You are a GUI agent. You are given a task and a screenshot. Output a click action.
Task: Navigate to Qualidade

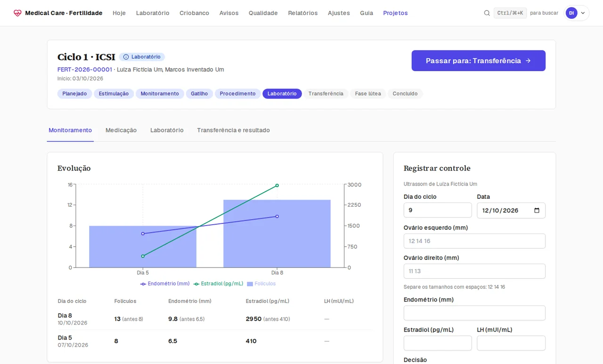click(263, 13)
